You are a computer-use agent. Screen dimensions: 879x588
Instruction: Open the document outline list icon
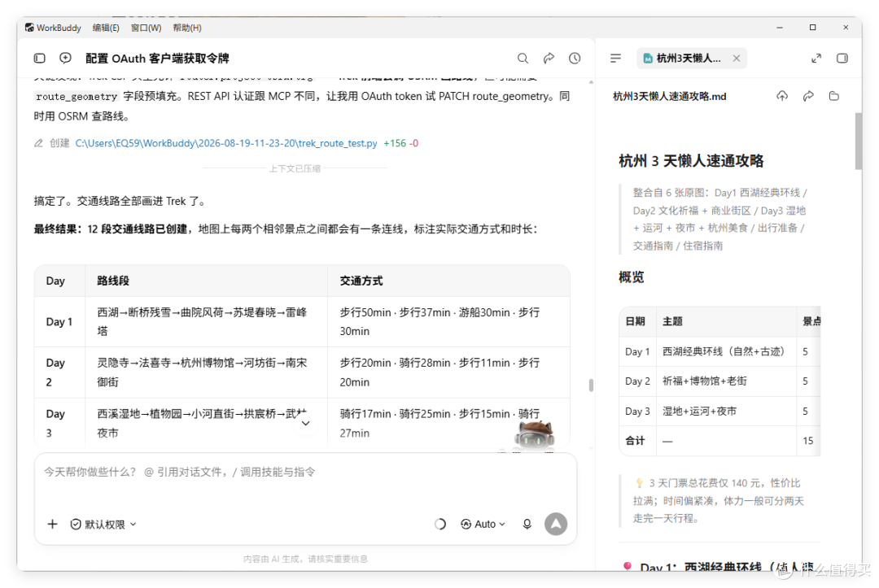tap(615, 59)
